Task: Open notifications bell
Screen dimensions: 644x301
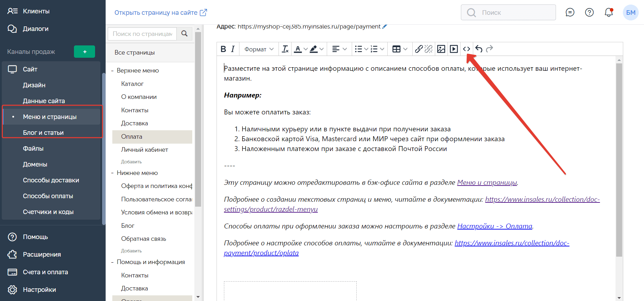Action: 609,12
